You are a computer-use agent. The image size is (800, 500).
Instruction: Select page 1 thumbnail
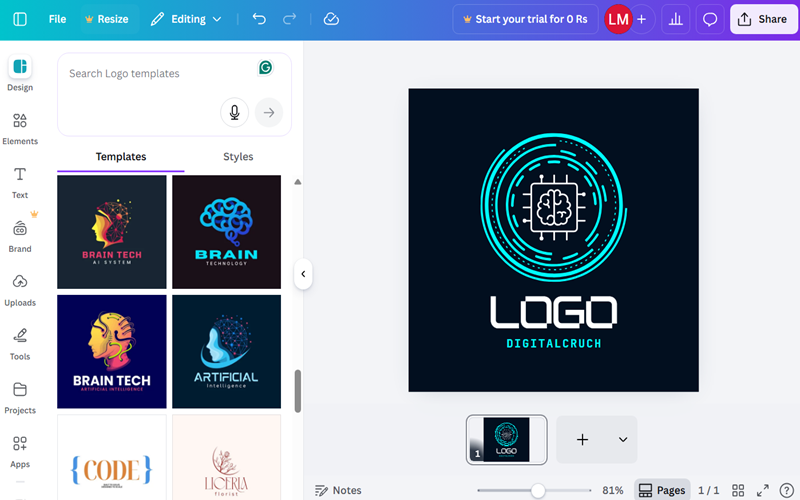click(x=506, y=439)
